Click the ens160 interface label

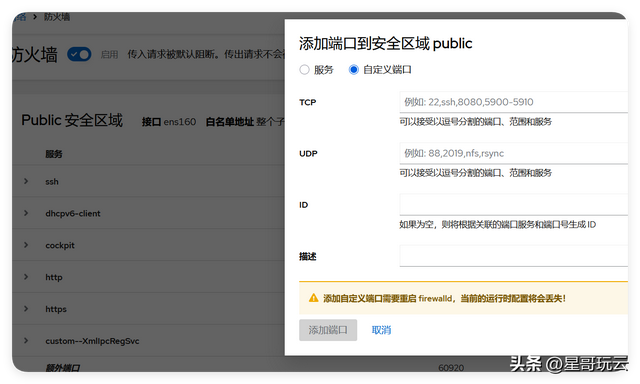pyautogui.click(x=180, y=122)
